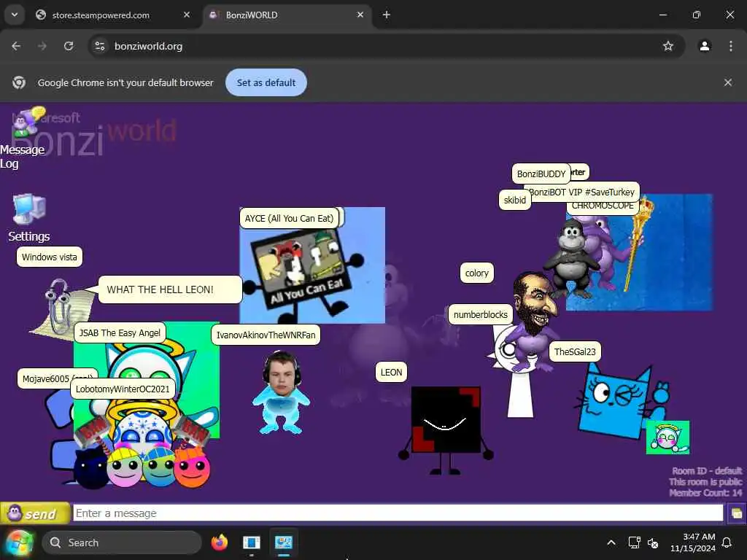Close the store.steampowered.com tab

coord(187,15)
